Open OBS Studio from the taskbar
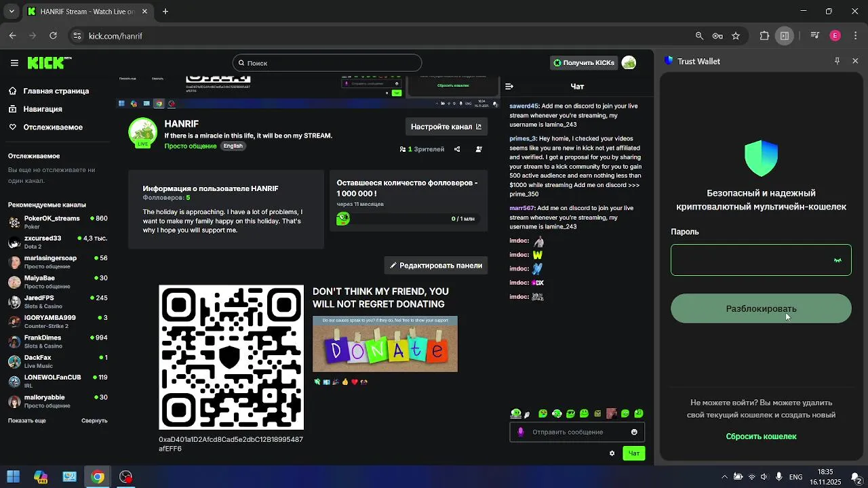The width and height of the screenshot is (868, 488). pyautogui.click(x=126, y=476)
